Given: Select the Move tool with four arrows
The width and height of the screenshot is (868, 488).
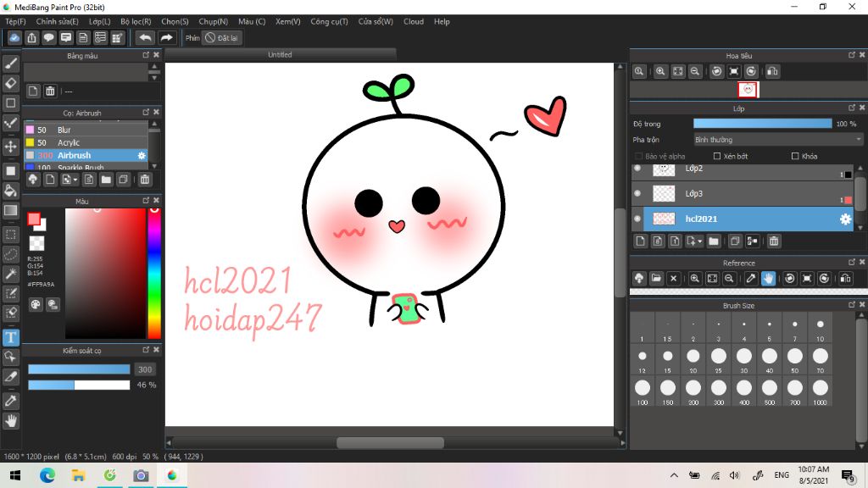Looking at the screenshot, I should [10, 147].
